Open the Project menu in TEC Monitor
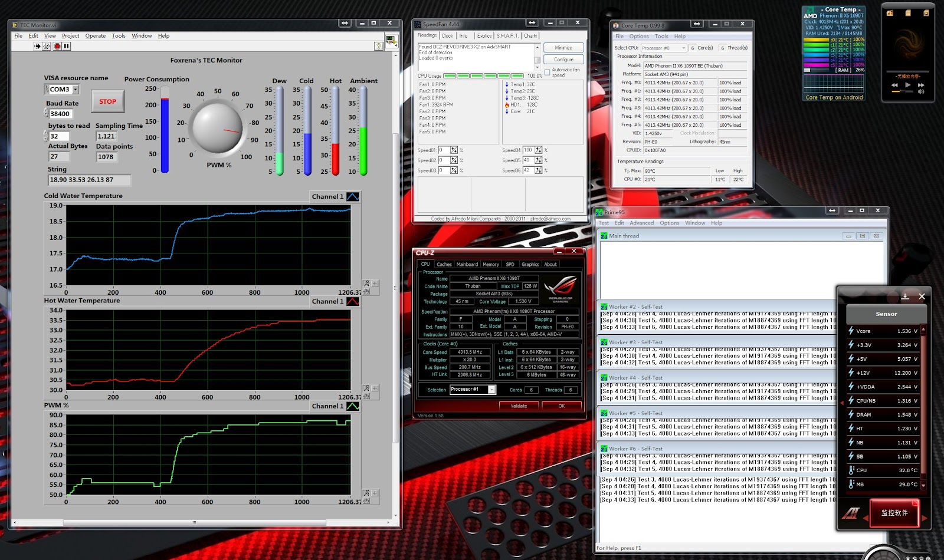The image size is (944, 560). [70, 36]
